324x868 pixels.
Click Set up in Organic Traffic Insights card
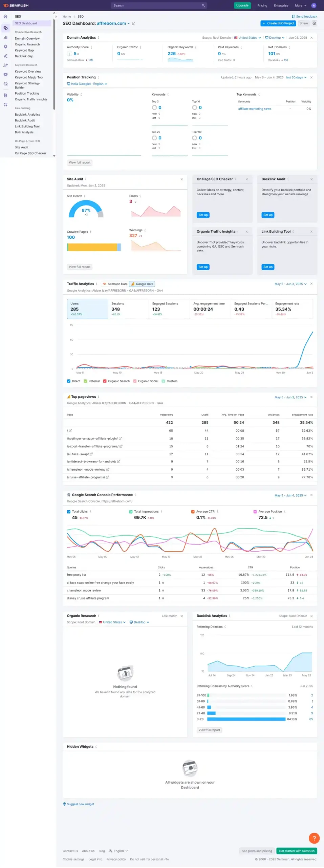(x=203, y=267)
